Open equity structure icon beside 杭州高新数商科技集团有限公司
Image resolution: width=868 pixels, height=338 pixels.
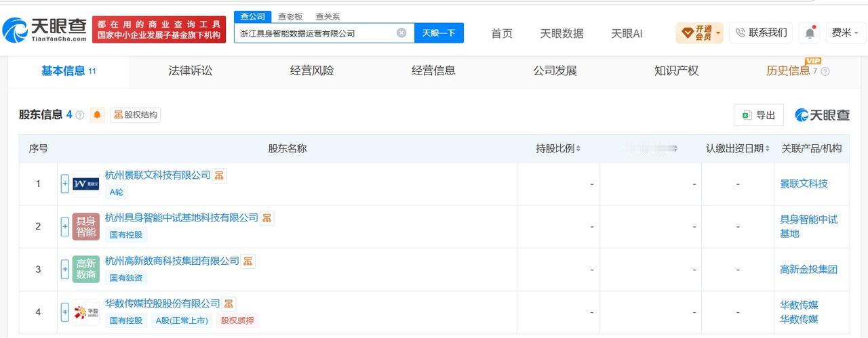tap(248, 261)
